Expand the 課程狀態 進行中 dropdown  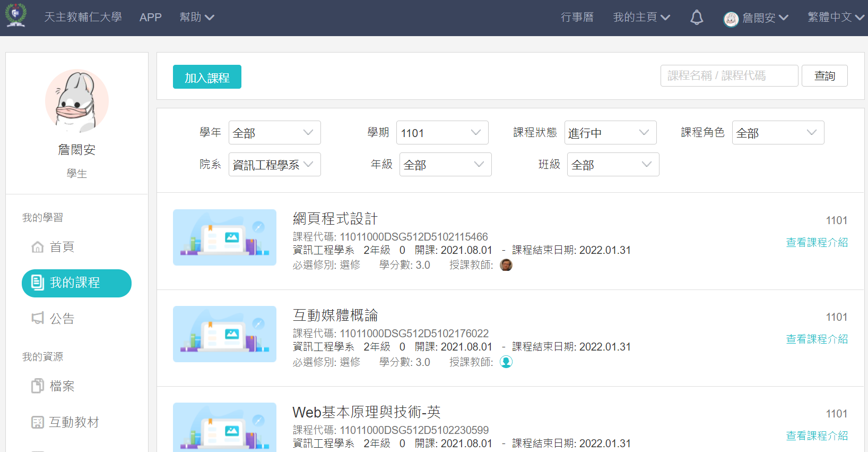tap(610, 133)
